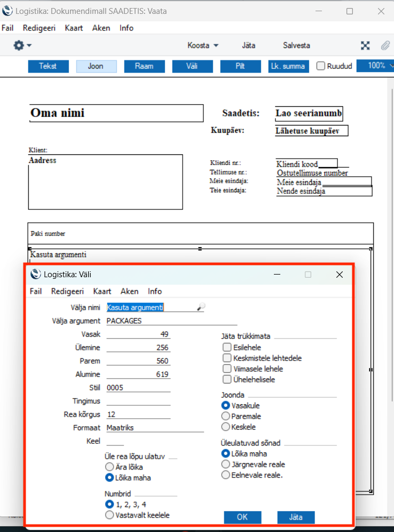
Task: Click the Tekst button
Action: [x=48, y=66]
